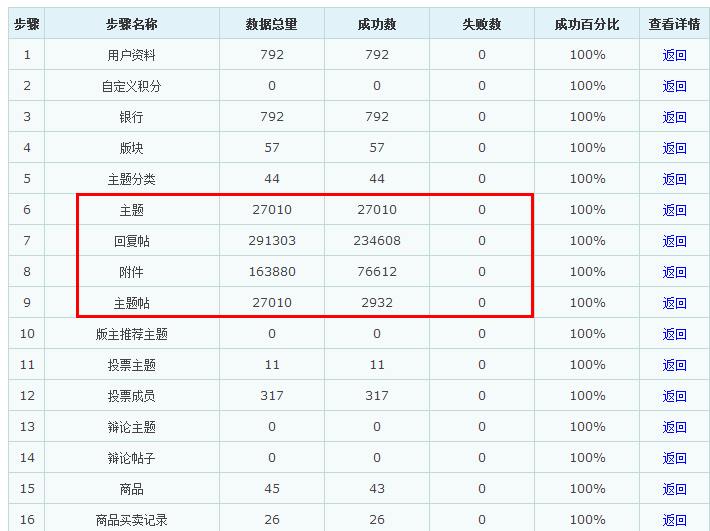Open 返回 link for 投票主题 row
Viewport: 710px width, 531px height.
click(674, 365)
